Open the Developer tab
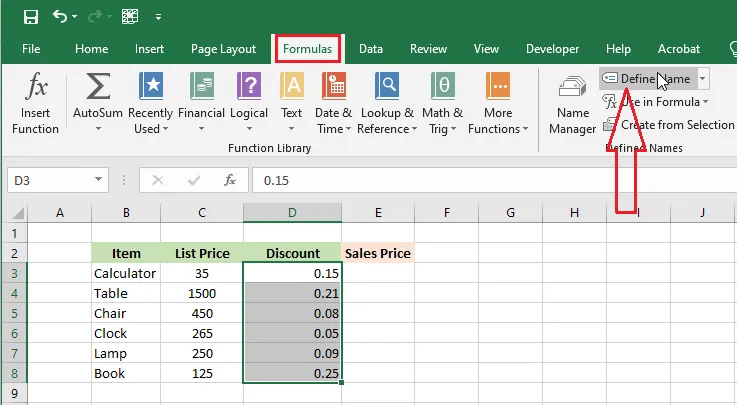This screenshot has height=405, width=737. [x=552, y=49]
